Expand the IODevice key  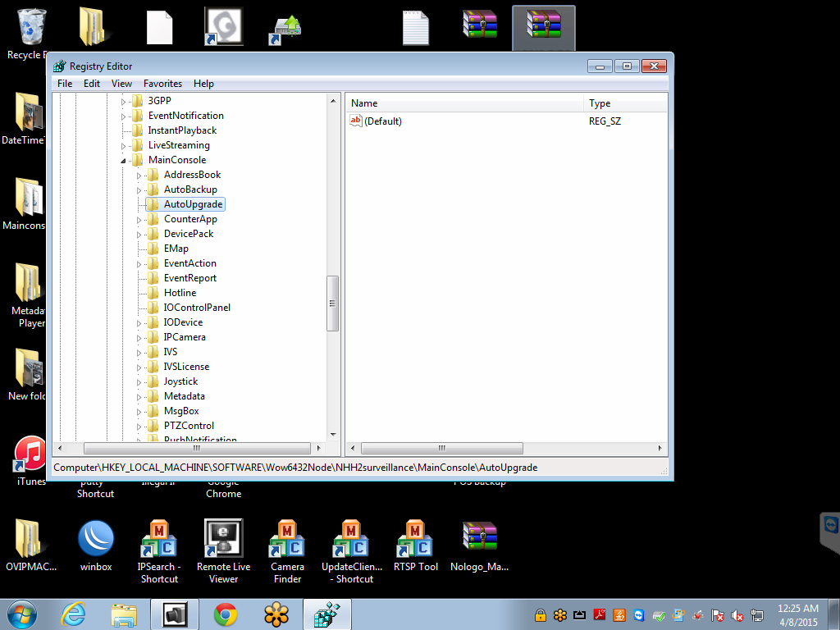(139, 323)
